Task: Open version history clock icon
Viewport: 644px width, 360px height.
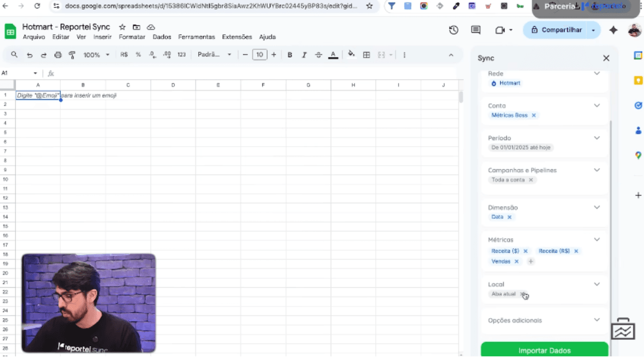Action: coord(454,30)
